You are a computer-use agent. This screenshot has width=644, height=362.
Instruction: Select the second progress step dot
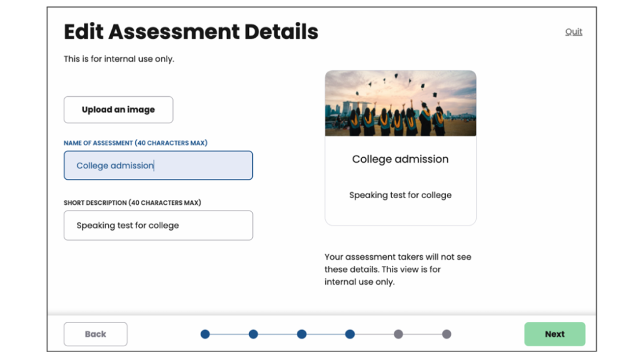253,334
